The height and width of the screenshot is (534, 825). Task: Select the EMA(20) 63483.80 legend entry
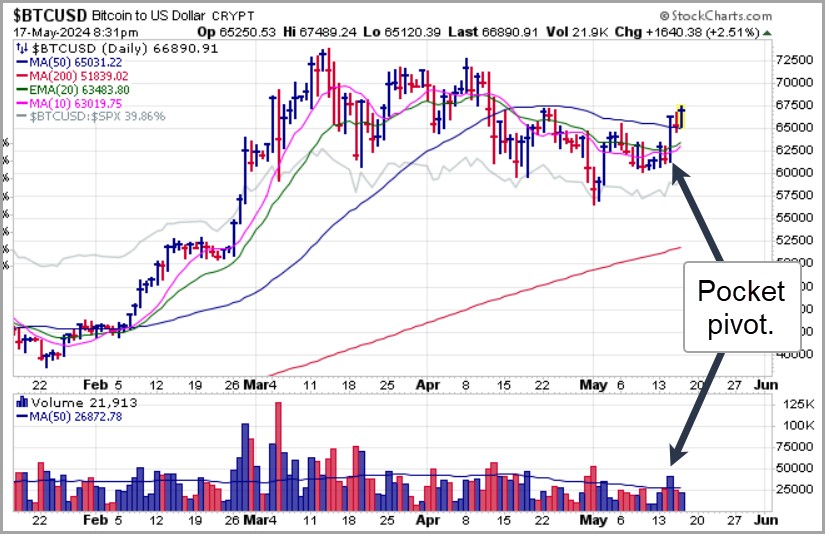(73, 90)
